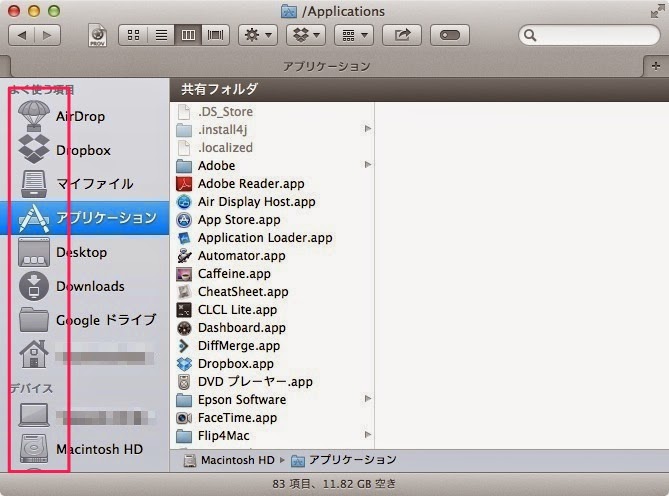
Task: Click アプリケーション in the path bar
Action: (344, 460)
